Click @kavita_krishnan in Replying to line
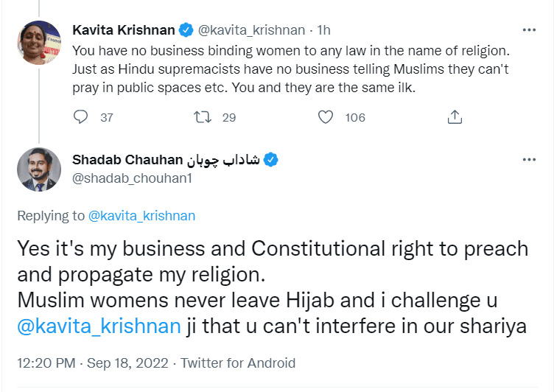 pyautogui.click(x=141, y=216)
